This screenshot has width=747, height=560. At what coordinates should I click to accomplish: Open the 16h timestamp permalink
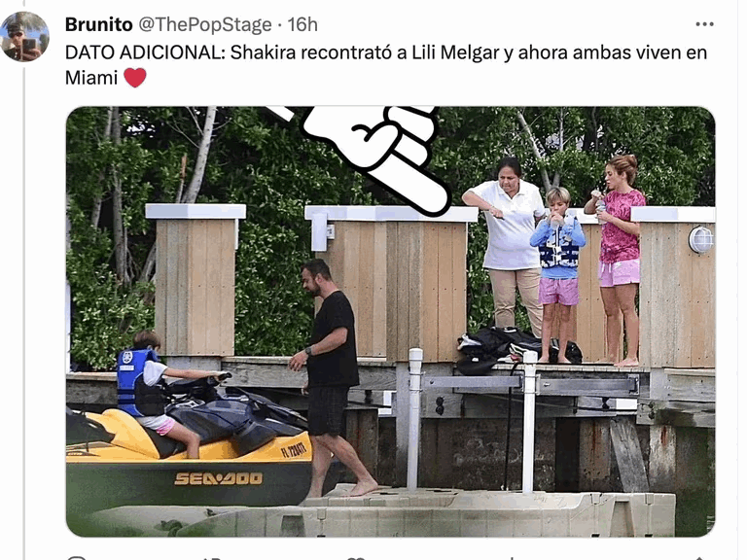[x=302, y=24]
